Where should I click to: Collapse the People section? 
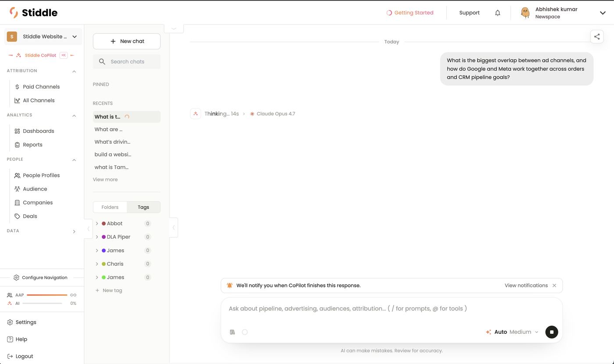[74, 160]
